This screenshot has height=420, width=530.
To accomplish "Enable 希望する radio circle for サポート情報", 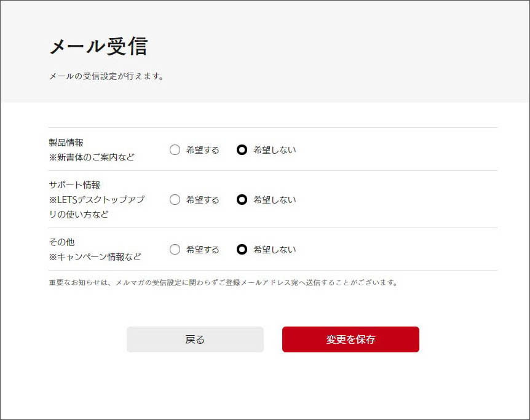I will [175, 199].
